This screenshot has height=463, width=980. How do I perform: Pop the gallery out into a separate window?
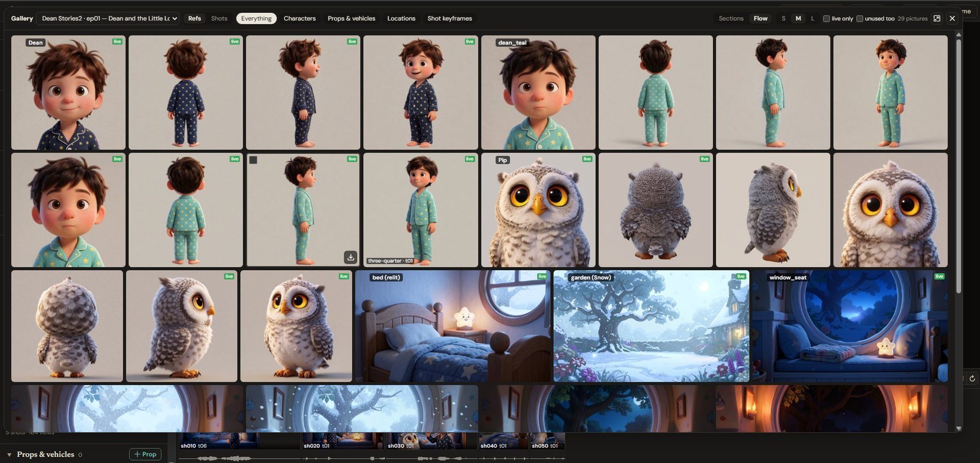(x=937, y=18)
